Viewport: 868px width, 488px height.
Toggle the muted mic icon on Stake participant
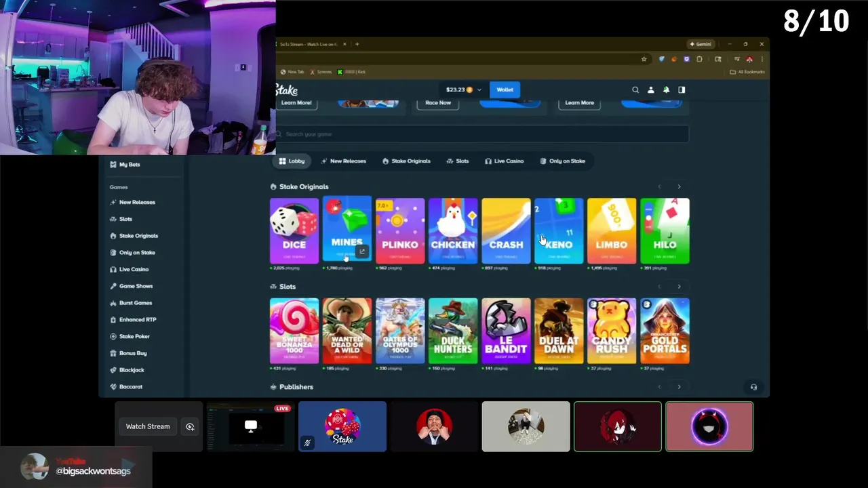307,443
